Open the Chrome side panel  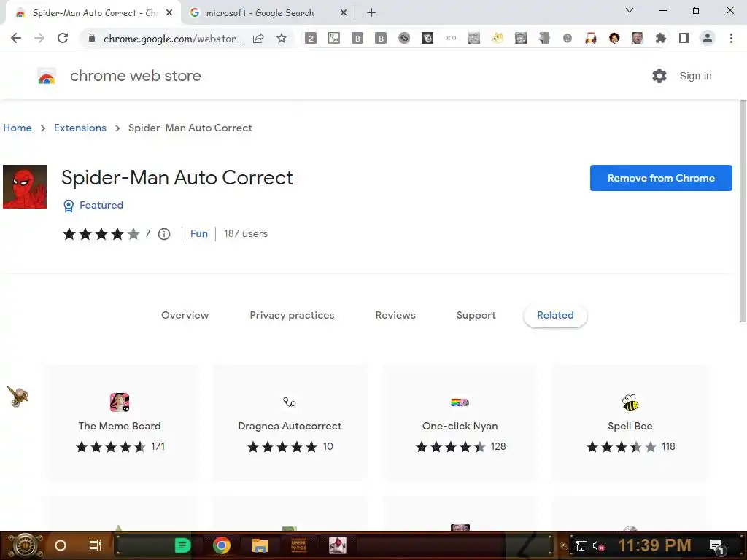pyautogui.click(x=684, y=38)
